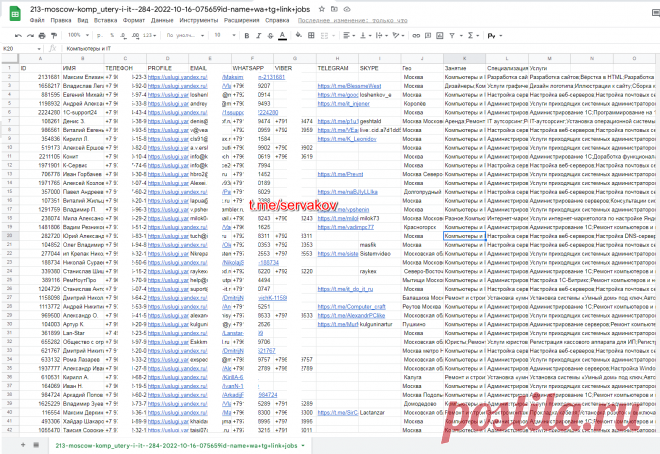Screen dimensions: 660x454
Task: Undo the last action
Action: (x=18, y=36)
